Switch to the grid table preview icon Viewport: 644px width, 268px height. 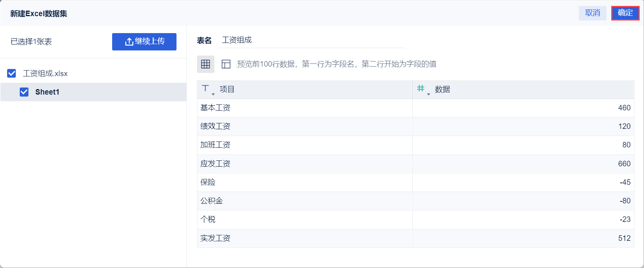click(206, 64)
